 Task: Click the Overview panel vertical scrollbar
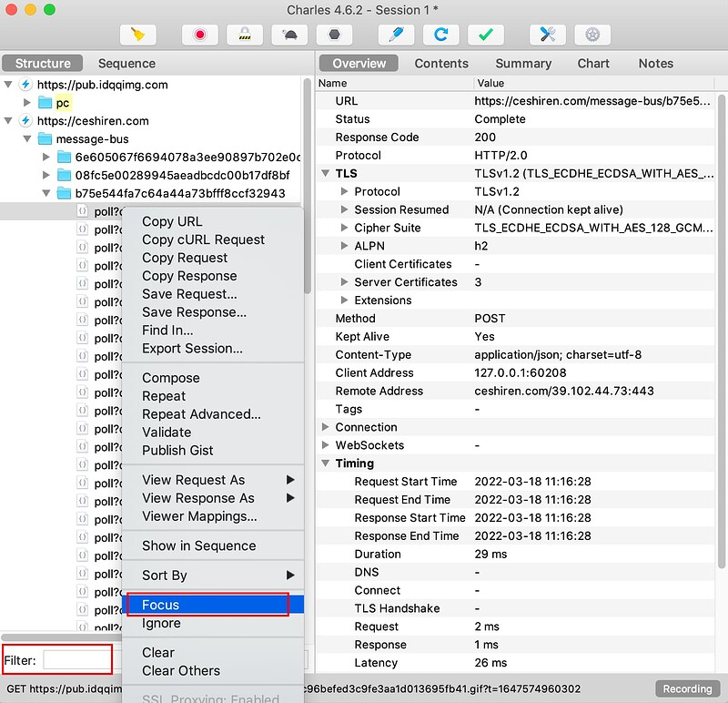coord(721,331)
